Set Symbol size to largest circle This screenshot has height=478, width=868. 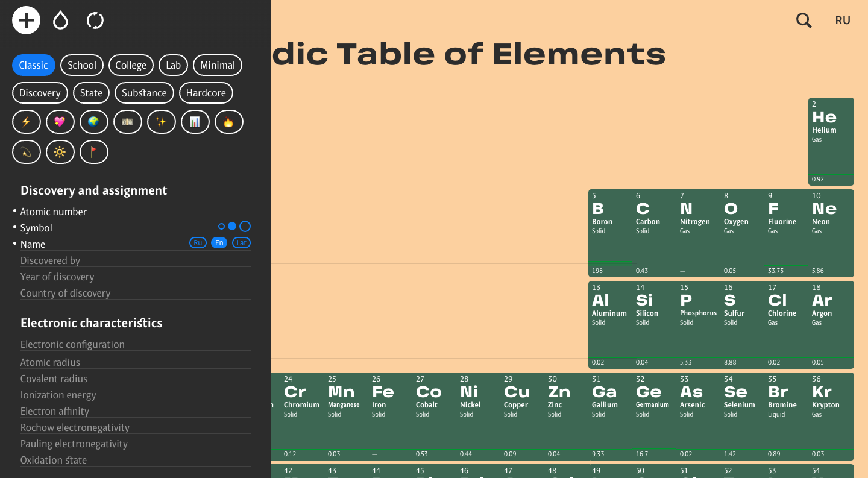[x=245, y=227]
